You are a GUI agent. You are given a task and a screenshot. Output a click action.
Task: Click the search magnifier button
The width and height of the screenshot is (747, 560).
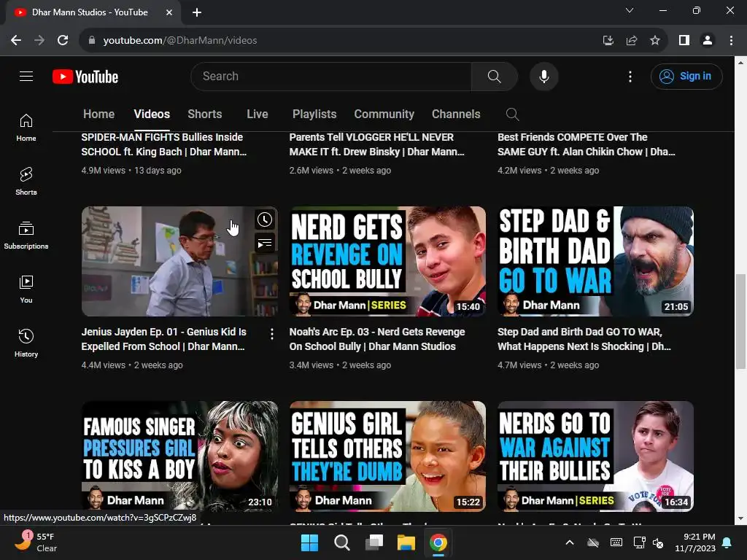click(x=494, y=76)
